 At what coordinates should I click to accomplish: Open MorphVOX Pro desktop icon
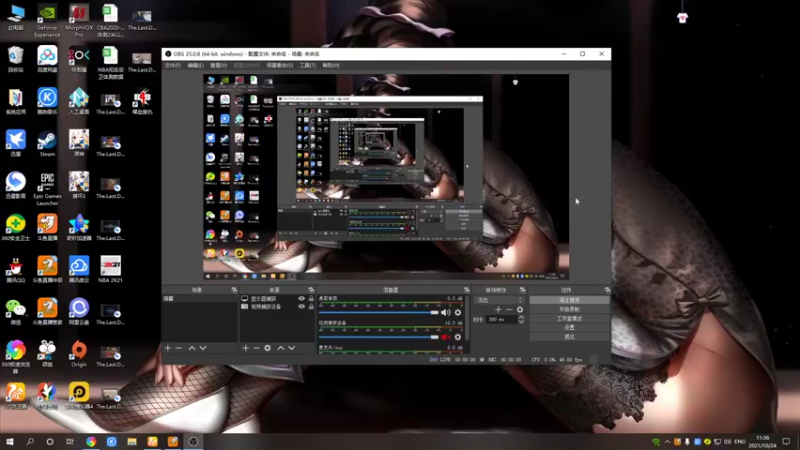pos(79,21)
